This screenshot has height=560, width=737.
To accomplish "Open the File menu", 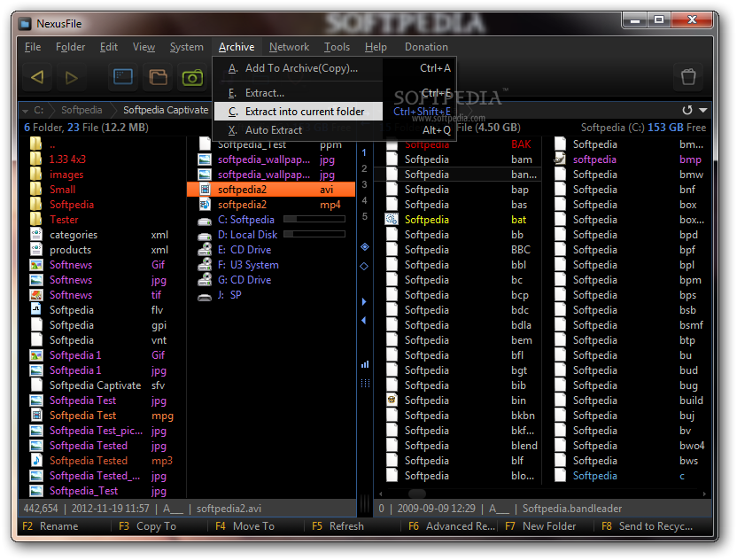I will click(x=33, y=47).
